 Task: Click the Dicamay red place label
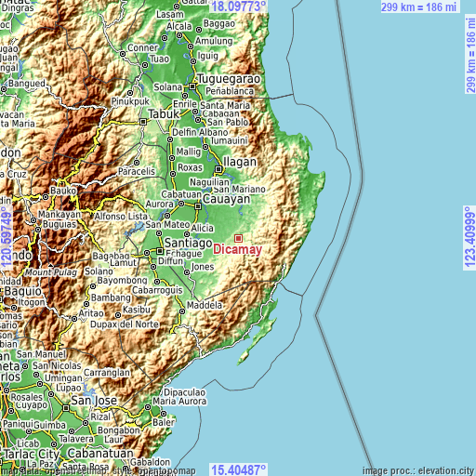(238, 250)
